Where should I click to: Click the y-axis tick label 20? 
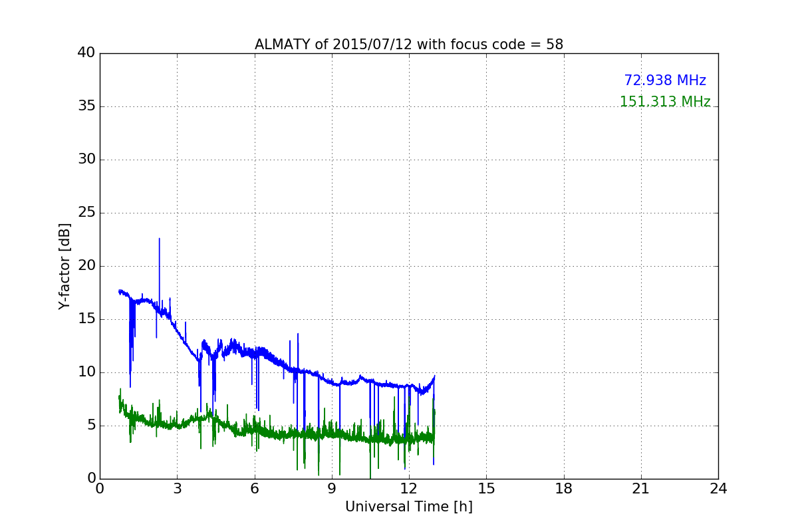[86, 266]
